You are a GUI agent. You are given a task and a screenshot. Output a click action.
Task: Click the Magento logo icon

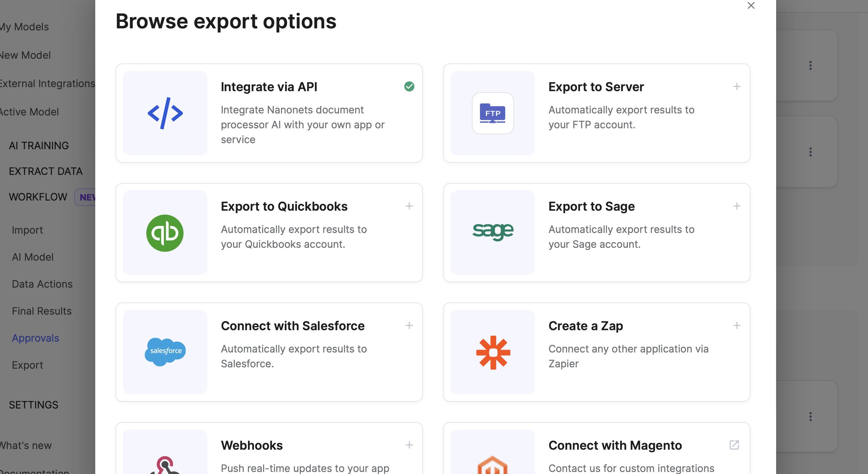(x=493, y=465)
